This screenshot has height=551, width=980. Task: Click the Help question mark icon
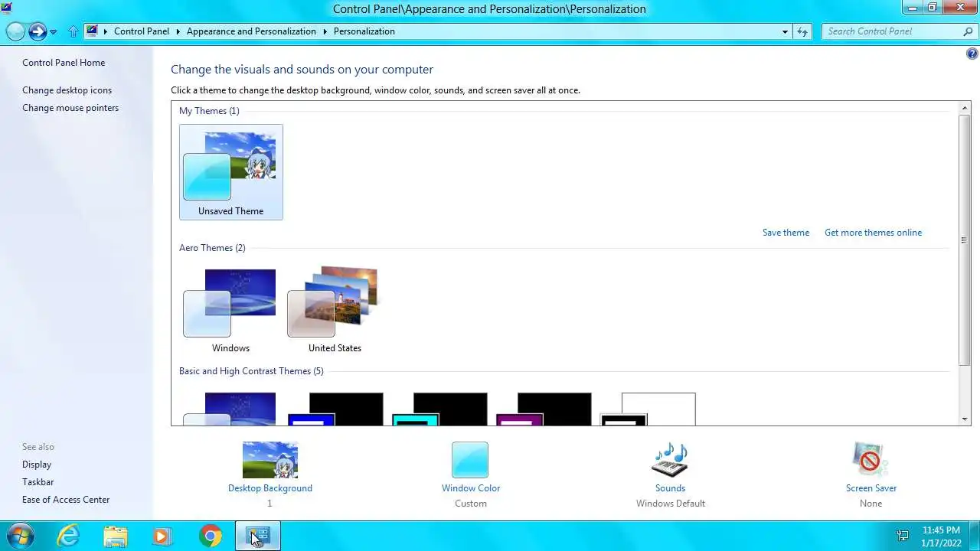click(x=972, y=54)
